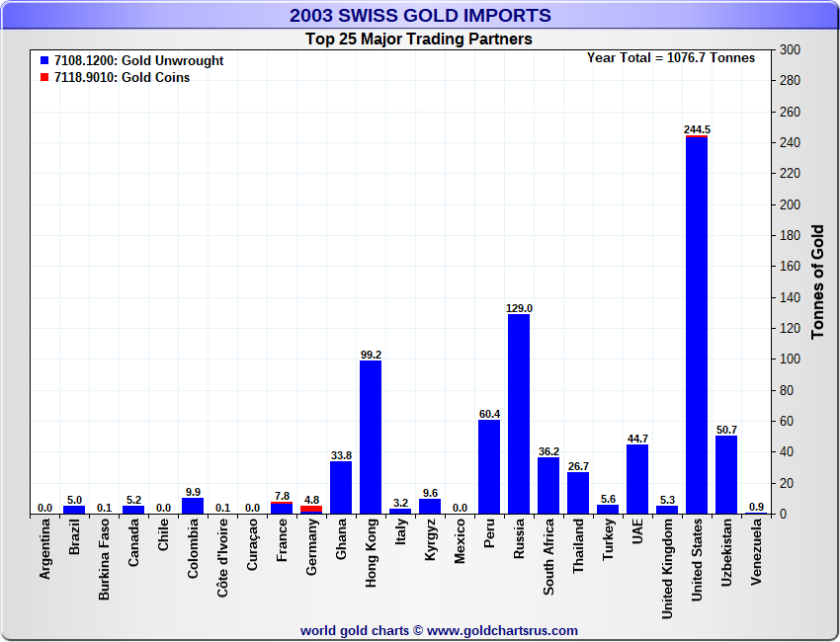The height and width of the screenshot is (642, 840).
Task: Select the legend text '7108.1200: Gold Unwrought'
Action: (138, 60)
